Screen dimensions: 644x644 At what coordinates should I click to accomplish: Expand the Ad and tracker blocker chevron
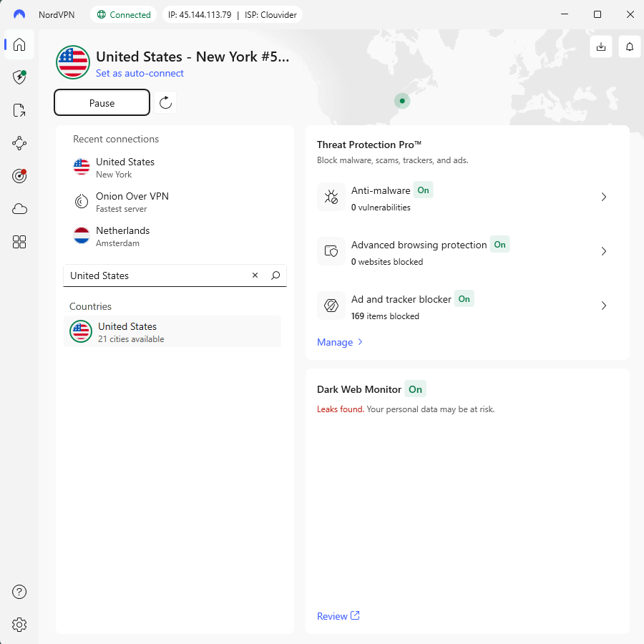[603, 306]
